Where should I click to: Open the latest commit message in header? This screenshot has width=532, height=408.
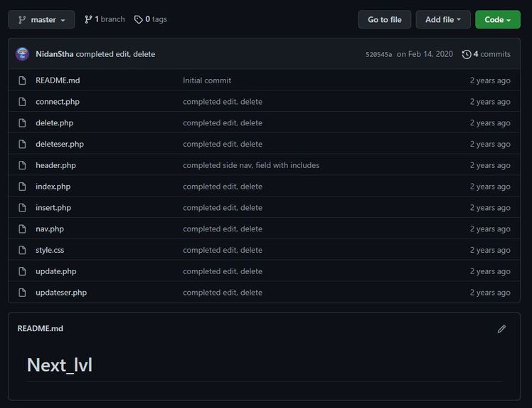(x=115, y=54)
